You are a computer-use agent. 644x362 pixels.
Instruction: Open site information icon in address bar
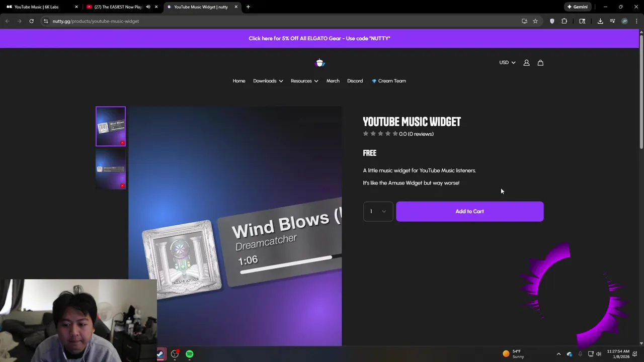tap(46, 21)
